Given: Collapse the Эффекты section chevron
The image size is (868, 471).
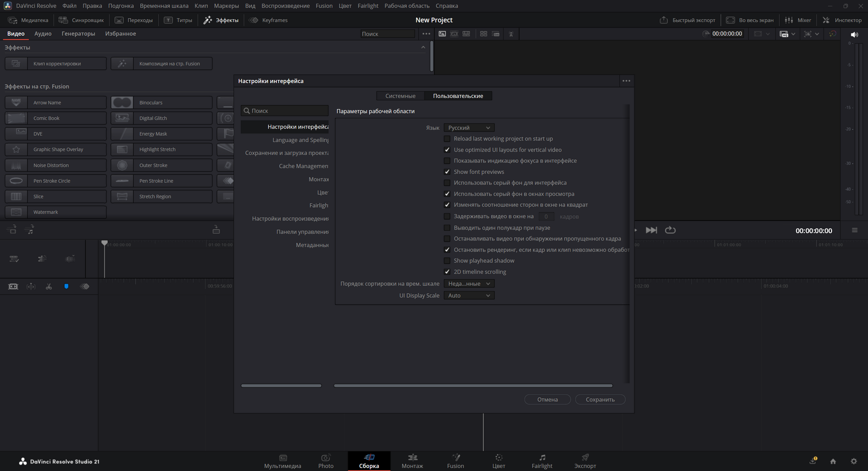Looking at the screenshot, I should (x=423, y=47).
